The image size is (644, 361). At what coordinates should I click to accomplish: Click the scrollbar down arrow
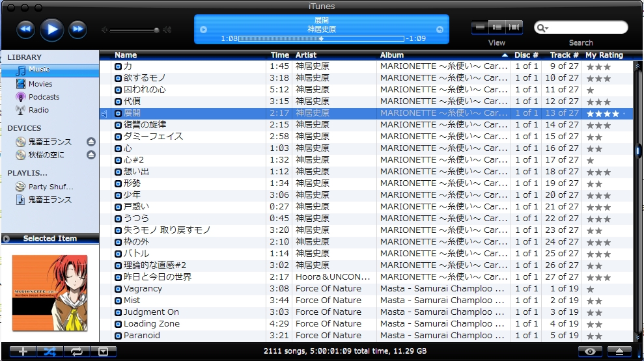pos(638,338)
